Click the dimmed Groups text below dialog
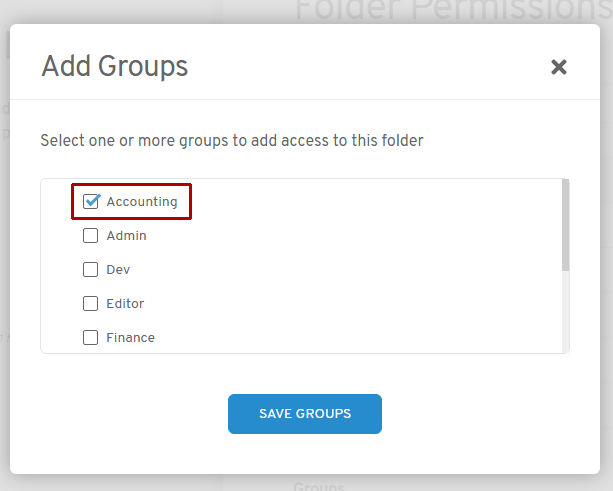Screen dimensions: 613x491 pyautogui.click(x=318, y=485)
